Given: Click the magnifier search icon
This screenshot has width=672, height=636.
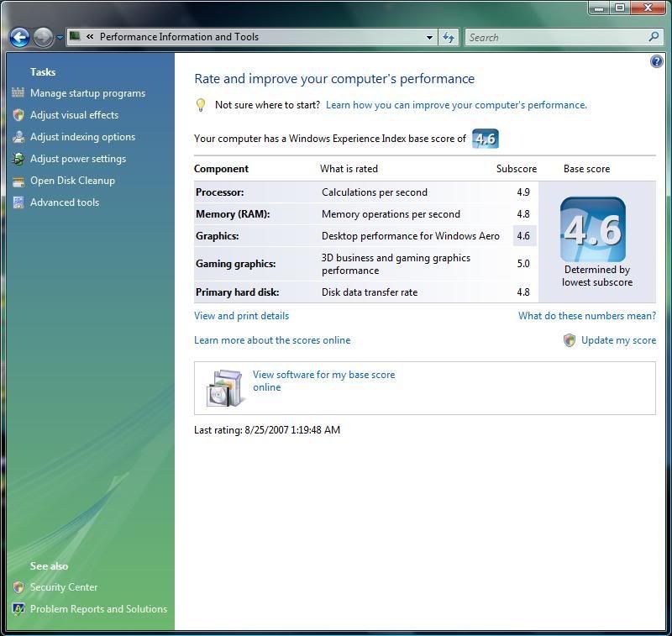Looking at the screenshot, I should [x=654, y=37].
